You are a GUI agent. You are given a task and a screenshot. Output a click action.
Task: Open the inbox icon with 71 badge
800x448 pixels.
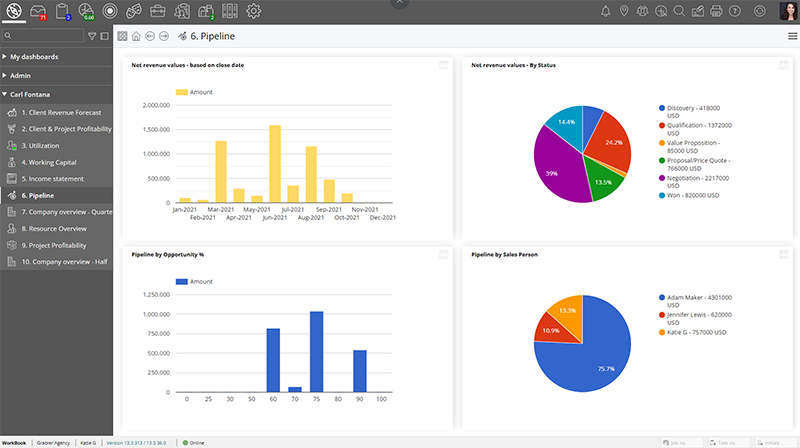click(39, 12)
